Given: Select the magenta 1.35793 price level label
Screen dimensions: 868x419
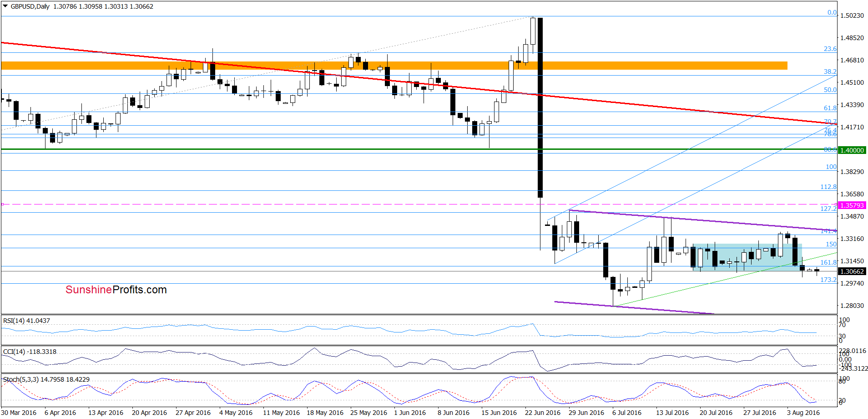Looking at the screenshot, I should (852, 205).
